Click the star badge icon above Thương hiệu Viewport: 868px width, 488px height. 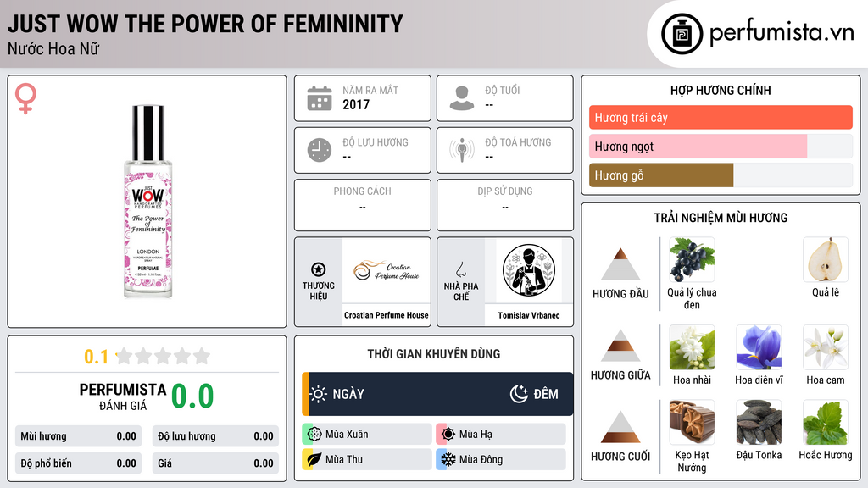pos(319,269)
